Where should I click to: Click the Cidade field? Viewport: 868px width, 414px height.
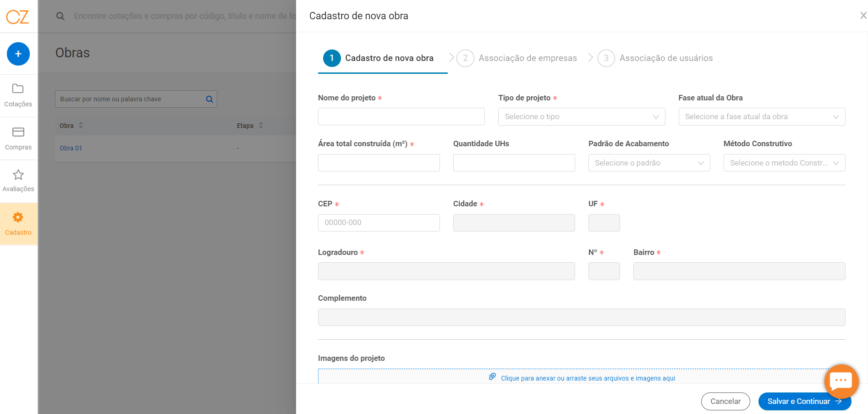pyautogui.click(x=514, y=223)
